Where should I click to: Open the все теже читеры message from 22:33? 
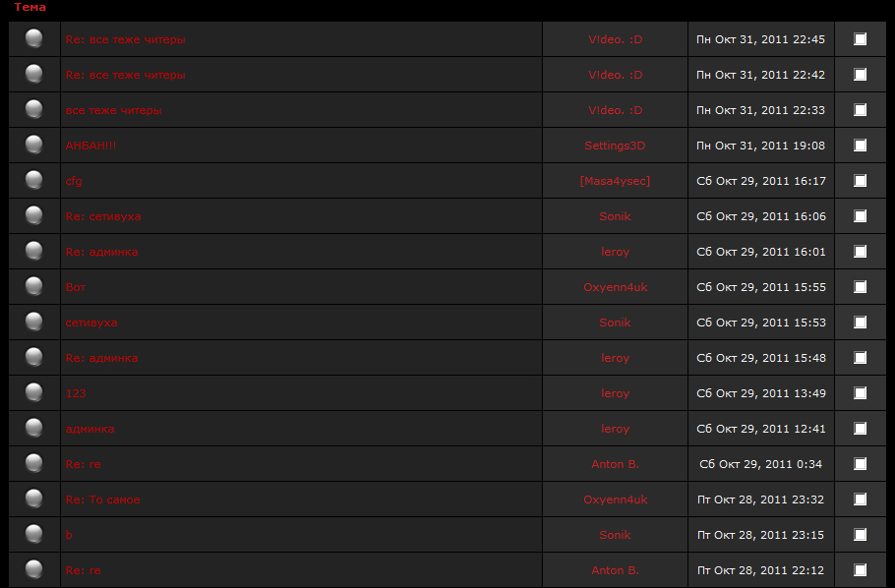coord(113,110)
